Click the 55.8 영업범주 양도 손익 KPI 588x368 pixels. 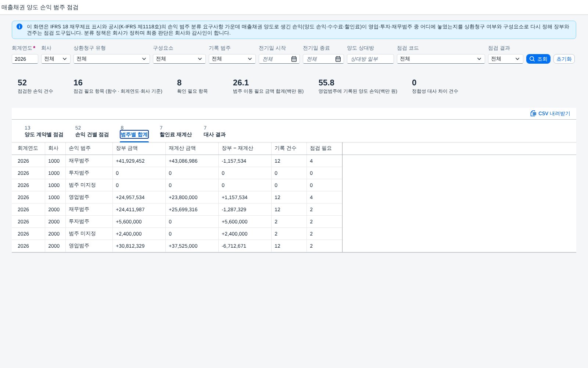(x=358, y=86)
